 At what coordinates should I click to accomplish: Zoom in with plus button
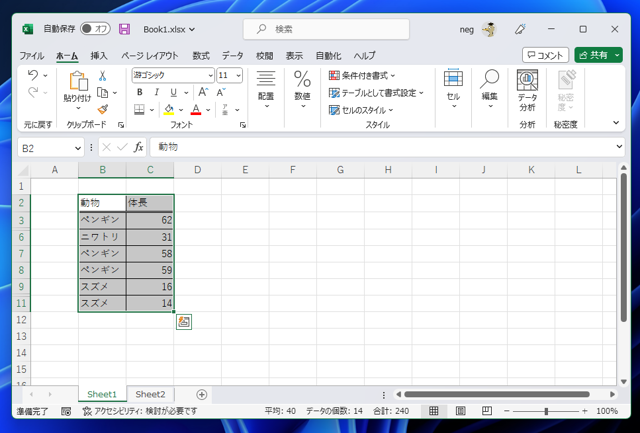[x=585, y=411]
